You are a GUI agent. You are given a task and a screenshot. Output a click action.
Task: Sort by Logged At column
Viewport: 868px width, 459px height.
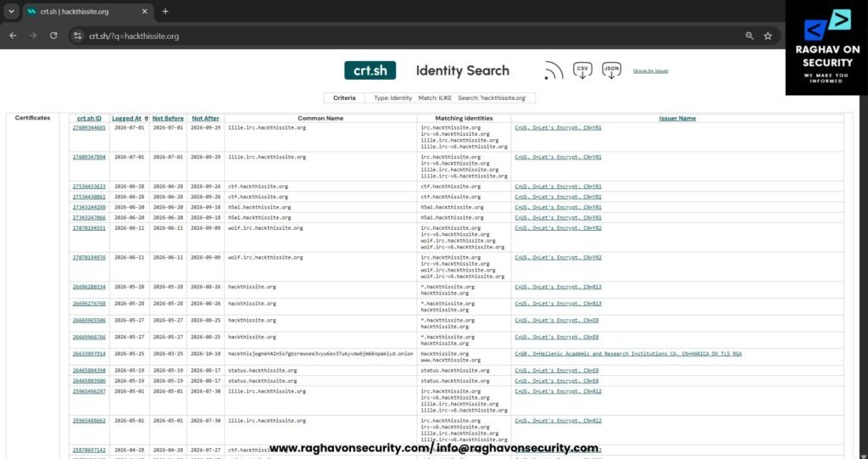coord(127,118)
